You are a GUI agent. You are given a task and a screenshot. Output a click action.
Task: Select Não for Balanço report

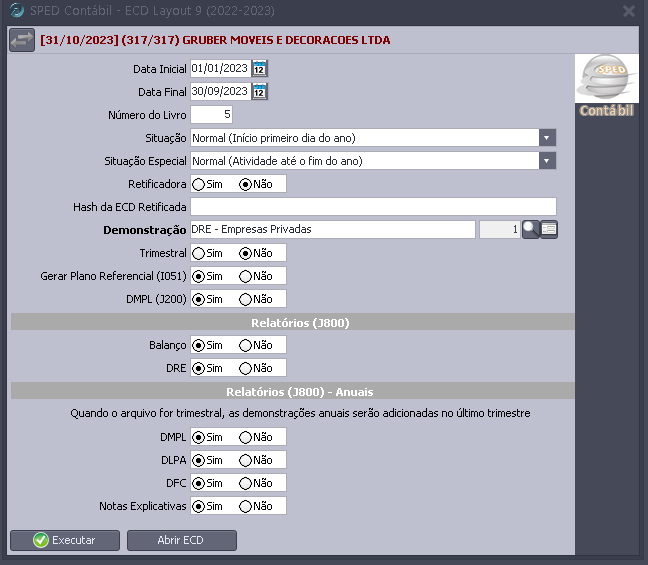(255, 345)
